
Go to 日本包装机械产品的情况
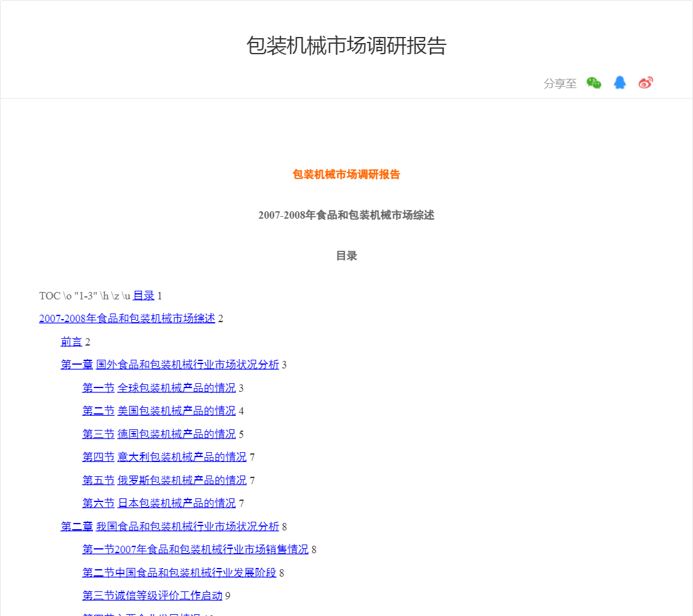pos(176,503)
